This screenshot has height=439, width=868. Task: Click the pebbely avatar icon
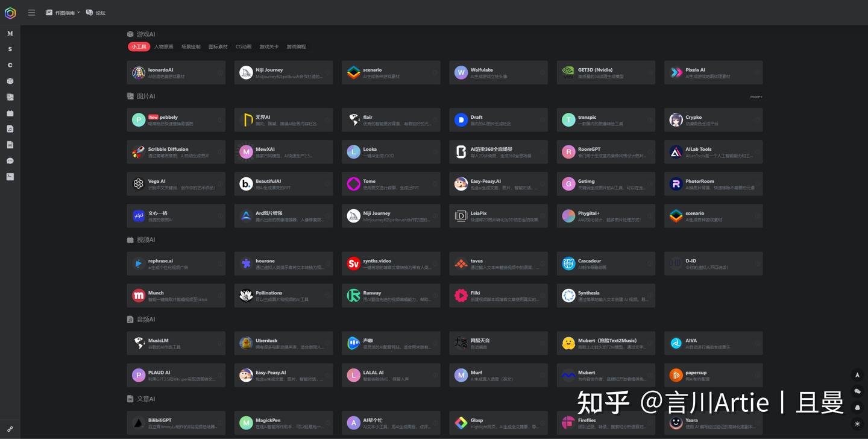pyautogui.click(x=139, y=120)
